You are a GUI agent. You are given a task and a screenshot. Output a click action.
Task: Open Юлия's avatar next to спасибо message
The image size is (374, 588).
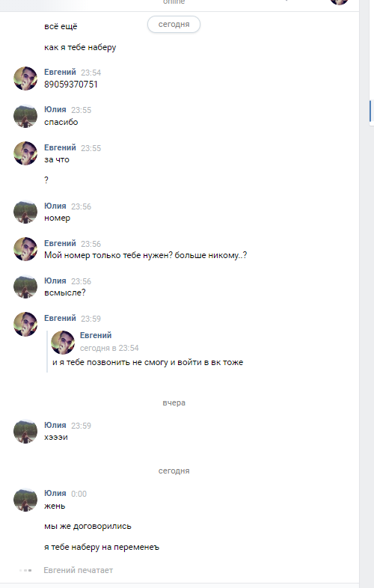pyautogui.click(x=25, y=116)
